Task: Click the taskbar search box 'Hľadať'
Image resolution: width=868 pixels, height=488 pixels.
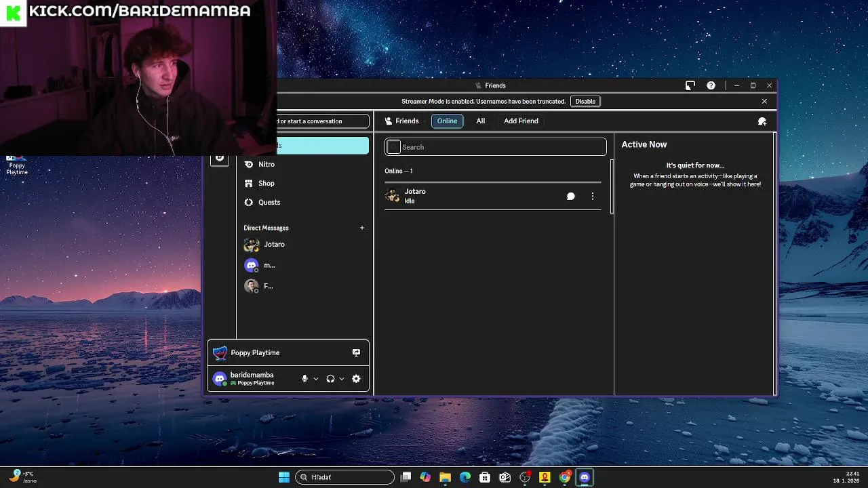Action: pos(344,477)
